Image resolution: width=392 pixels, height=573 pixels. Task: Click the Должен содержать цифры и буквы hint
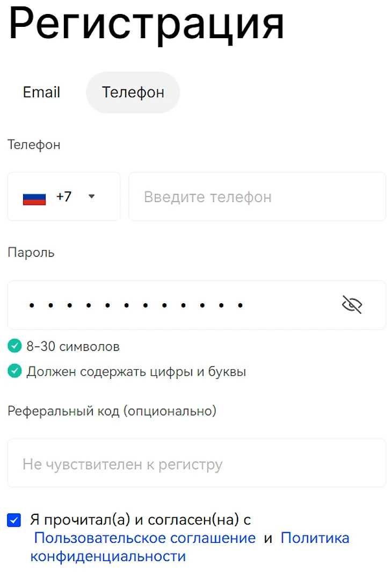pyautogui.click(x=136, y=371)
